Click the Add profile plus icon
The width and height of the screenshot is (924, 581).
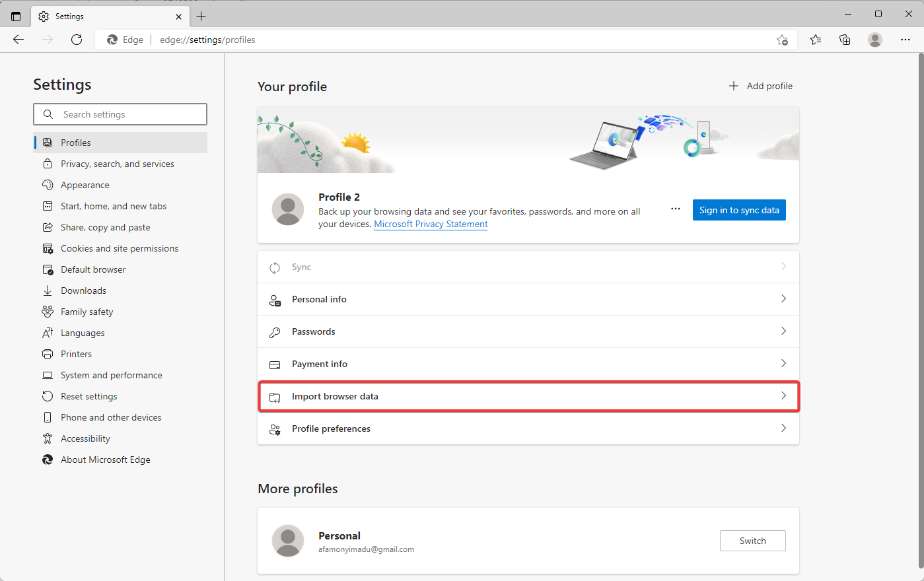tap(733, 86)
